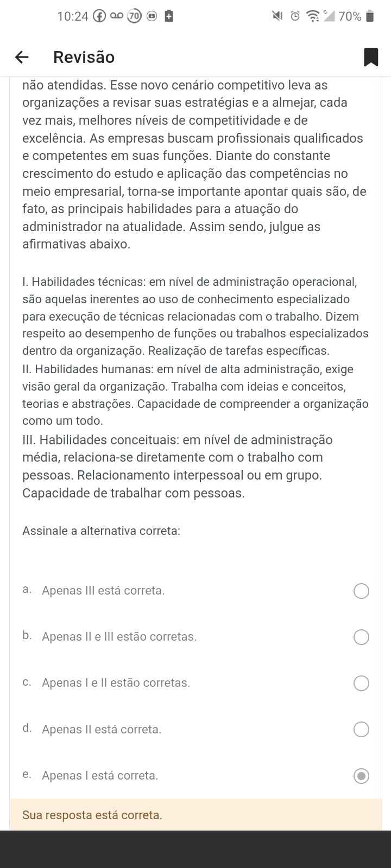Tap statement I about Habilidades técnicas
The image size is (391, 868).
195,316
